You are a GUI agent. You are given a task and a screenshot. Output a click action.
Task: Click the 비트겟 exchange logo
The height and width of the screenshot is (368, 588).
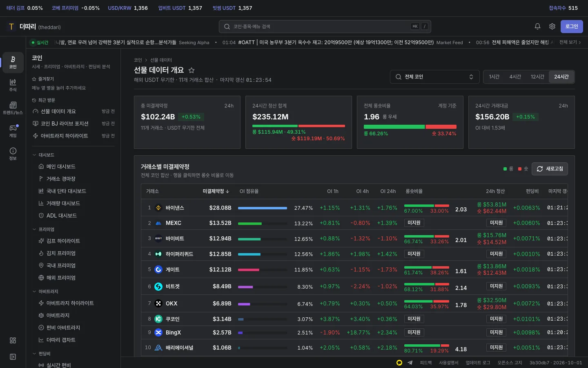[x=158, y=287]
